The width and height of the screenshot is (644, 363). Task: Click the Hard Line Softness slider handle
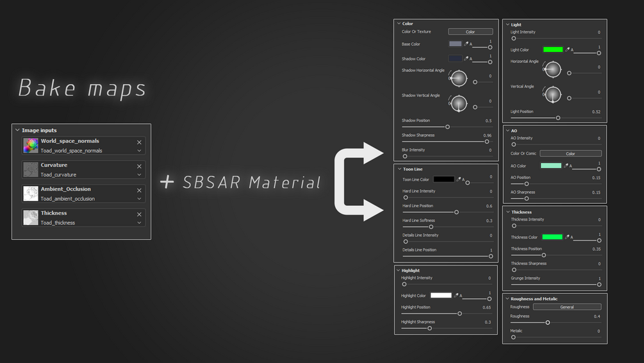[431, 227]
